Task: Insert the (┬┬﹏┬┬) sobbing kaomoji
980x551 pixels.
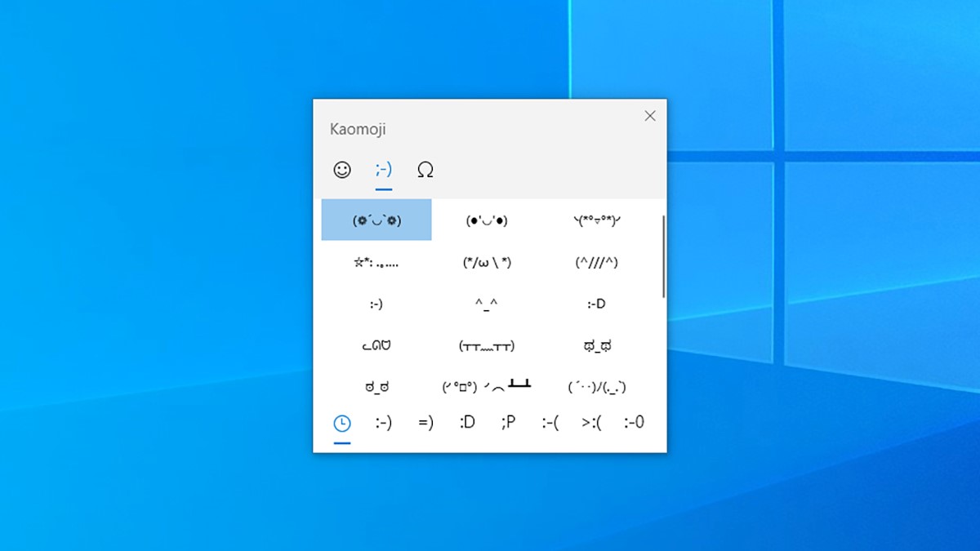Action: tap(487, 345)
